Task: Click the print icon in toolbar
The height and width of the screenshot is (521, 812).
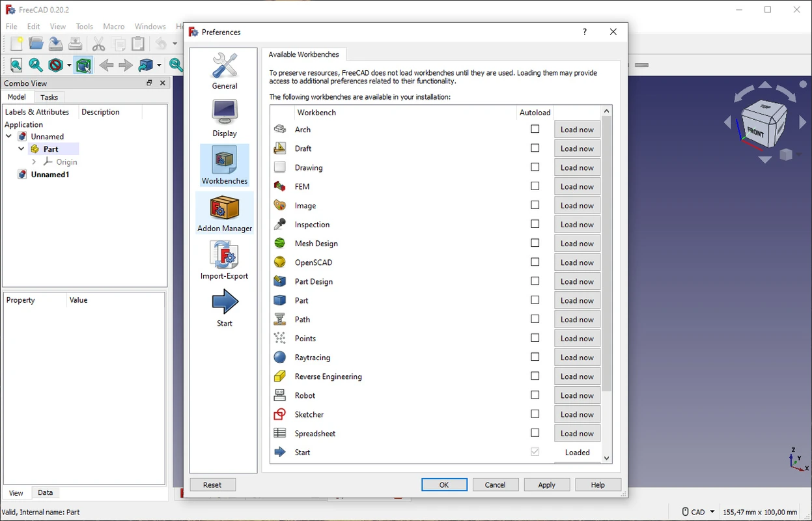Action: tap(76, 44)
